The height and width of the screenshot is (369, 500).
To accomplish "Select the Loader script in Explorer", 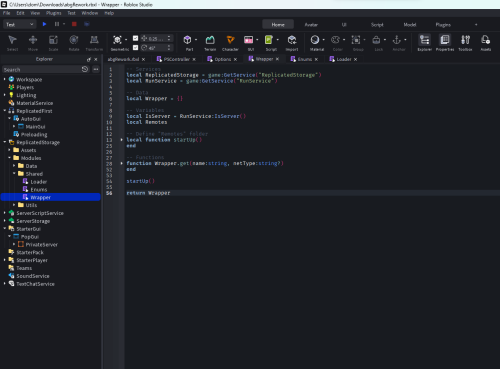I will click(x=39, y=182).
